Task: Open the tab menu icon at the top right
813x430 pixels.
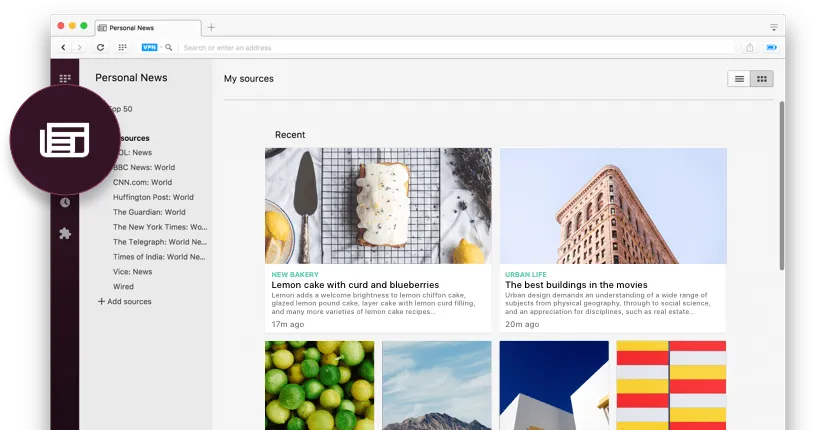Action: (x=774, y=27)
